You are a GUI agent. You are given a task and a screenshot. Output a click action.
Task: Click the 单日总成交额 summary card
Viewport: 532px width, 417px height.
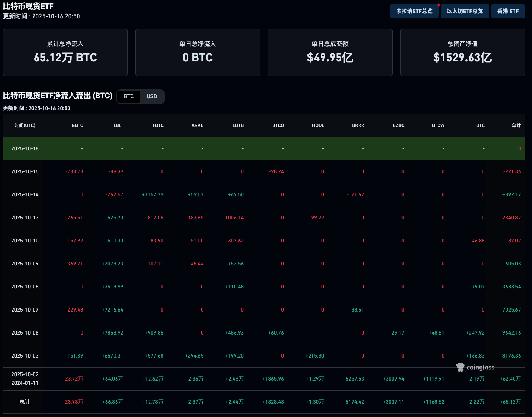coord(330,53)
